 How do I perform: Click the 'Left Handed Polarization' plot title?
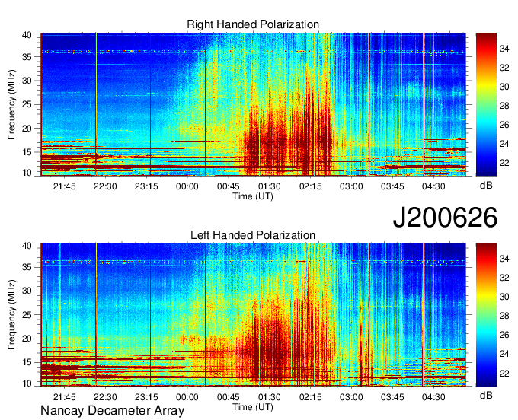click(x=253, y=235)
